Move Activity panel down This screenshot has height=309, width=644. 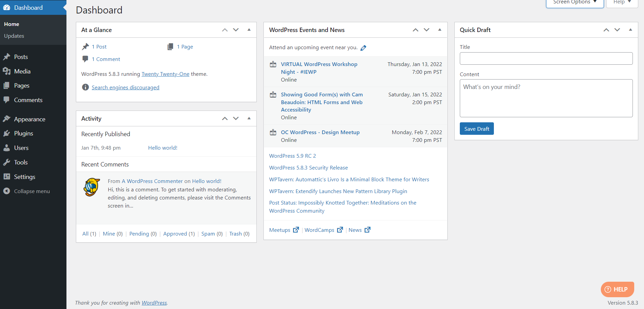(x=236, y=119)
